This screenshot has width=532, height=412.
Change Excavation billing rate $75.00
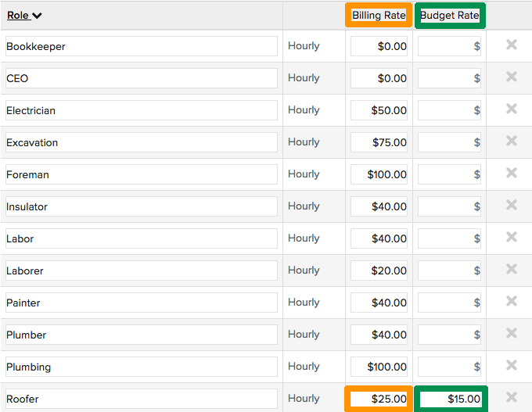pos(379,142)
